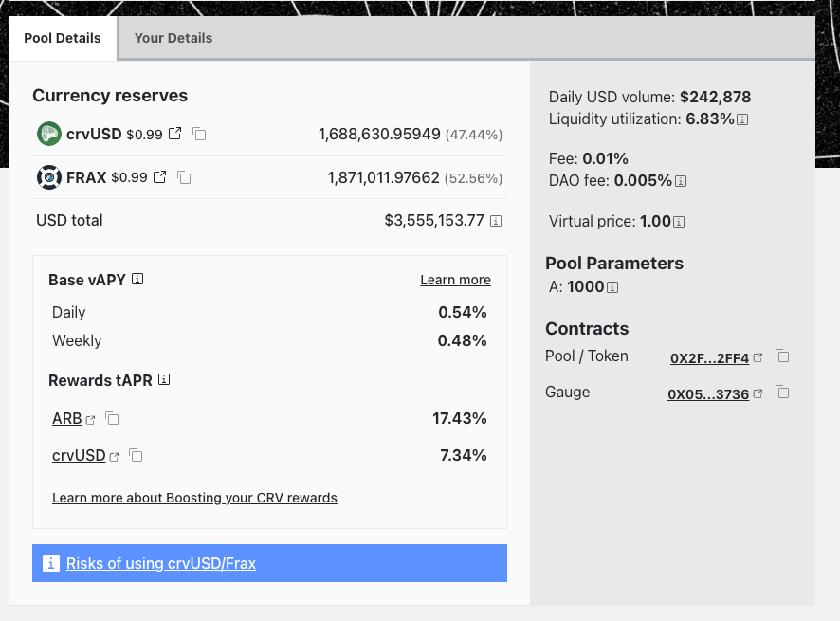Switch to the Your Details tab
This screenshot has width=840, height=621.
click(x=173, y=38)
